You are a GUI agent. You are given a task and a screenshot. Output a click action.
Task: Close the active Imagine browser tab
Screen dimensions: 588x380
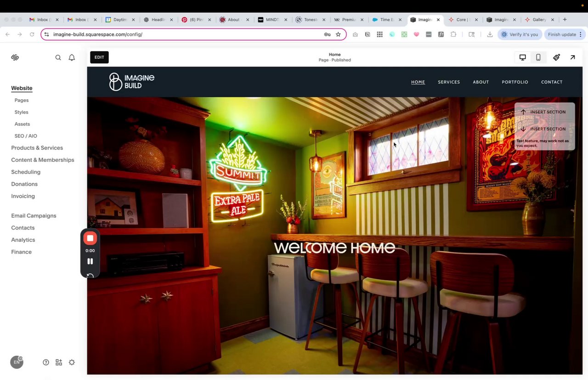pos(438,20)
